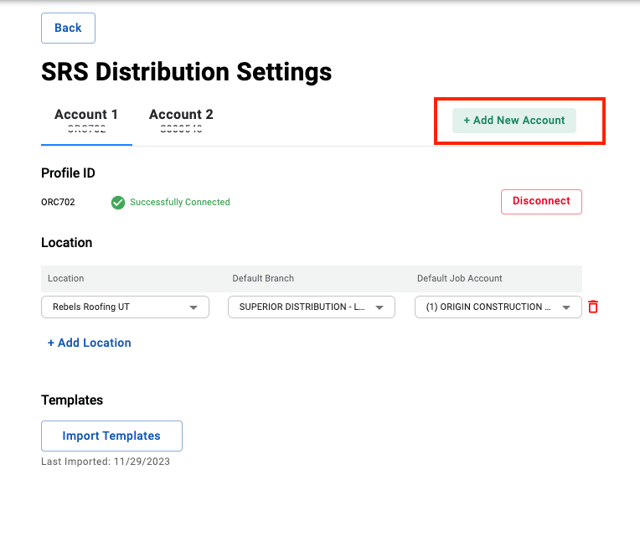
Task: Expand the Superior Distribution default branch dropdown
Action: (x=311, y=307)
